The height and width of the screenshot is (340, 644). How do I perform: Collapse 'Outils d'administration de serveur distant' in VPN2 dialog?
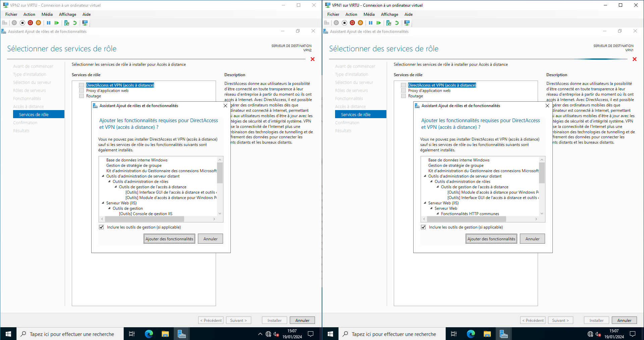click(x=103, y=176)
